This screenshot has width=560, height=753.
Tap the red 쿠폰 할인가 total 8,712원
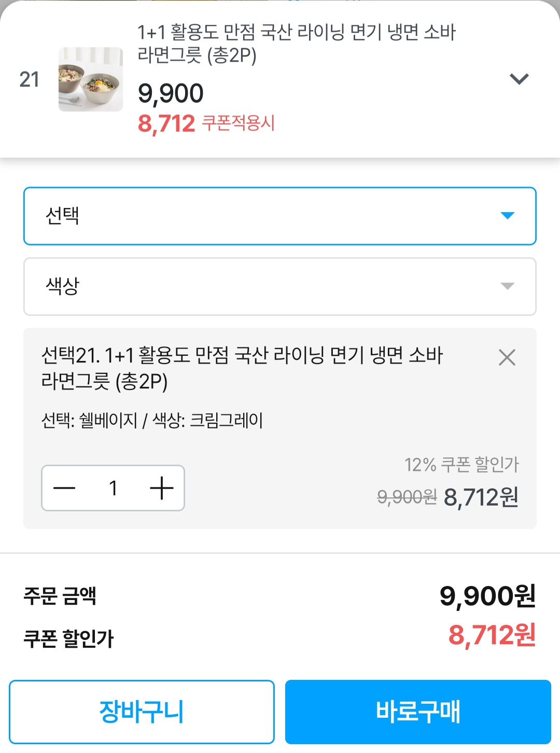click(x=492, y=635)
